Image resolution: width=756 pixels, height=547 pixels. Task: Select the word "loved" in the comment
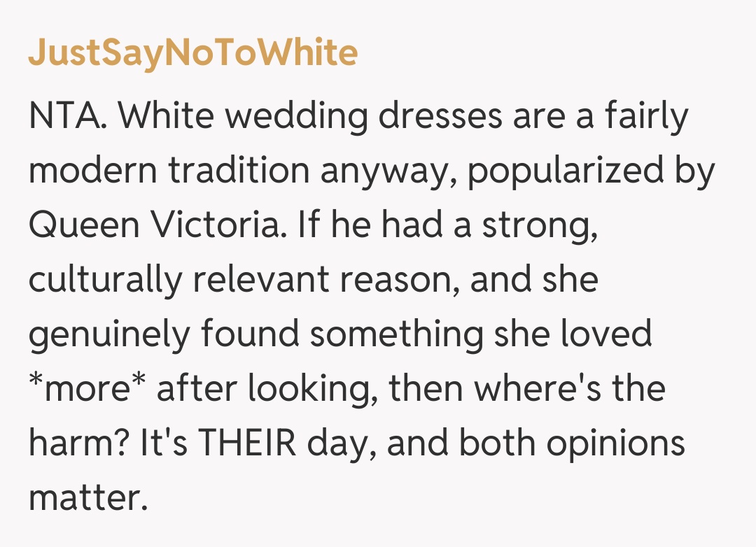click(607, 334)
